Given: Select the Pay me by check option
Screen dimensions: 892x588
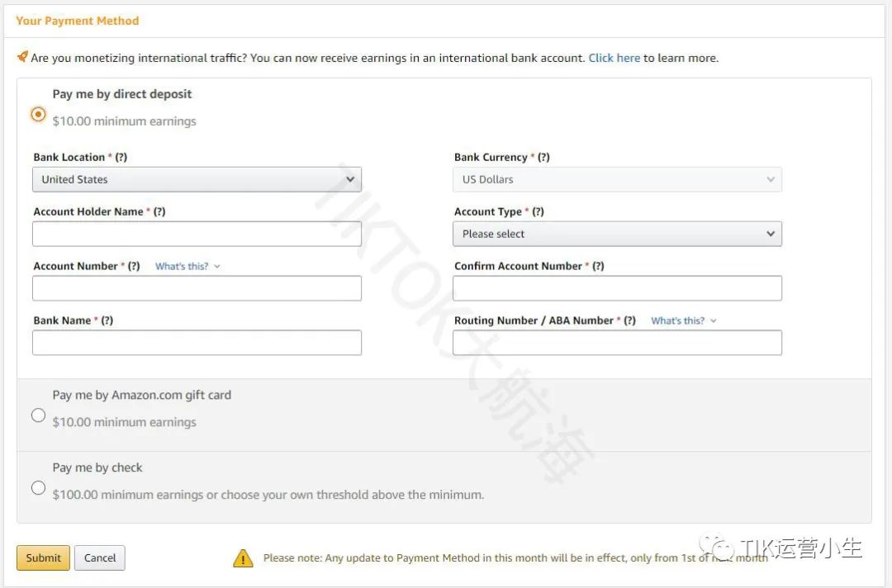Looking at the screenshot, I should coord(38,488).
